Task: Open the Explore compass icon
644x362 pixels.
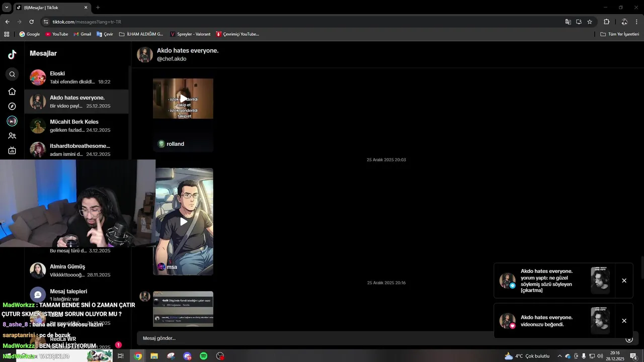Action: point(12,106)
